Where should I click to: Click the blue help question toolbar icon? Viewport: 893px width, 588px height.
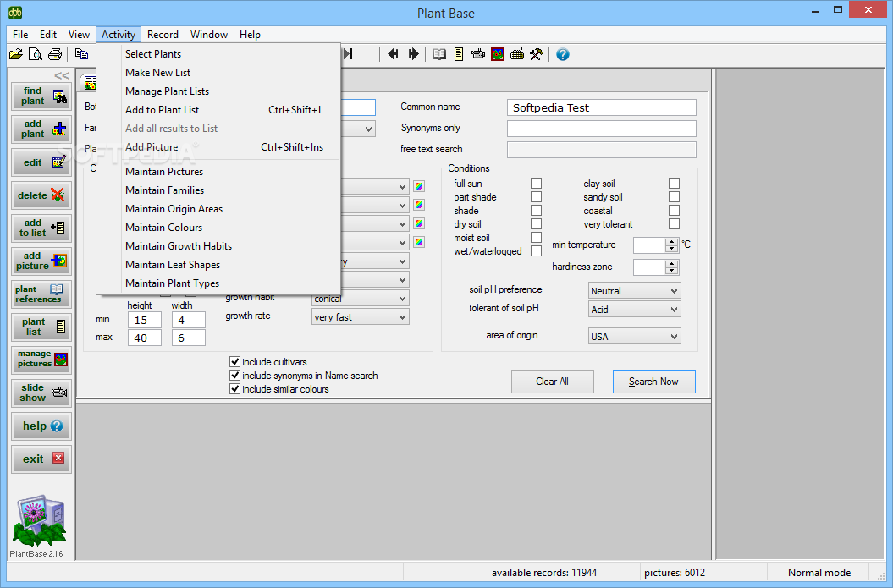[563, 55]
